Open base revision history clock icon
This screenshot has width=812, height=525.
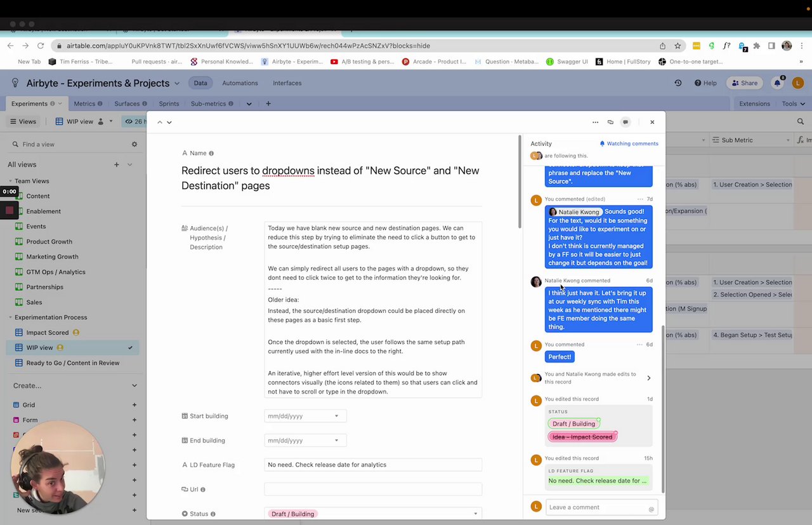coord(678,83)
